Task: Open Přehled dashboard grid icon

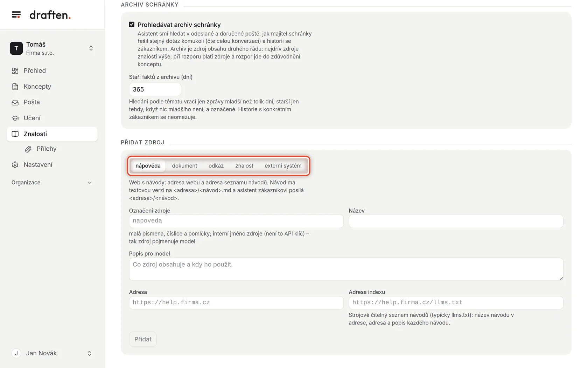Action: click(x=15, y=71)
